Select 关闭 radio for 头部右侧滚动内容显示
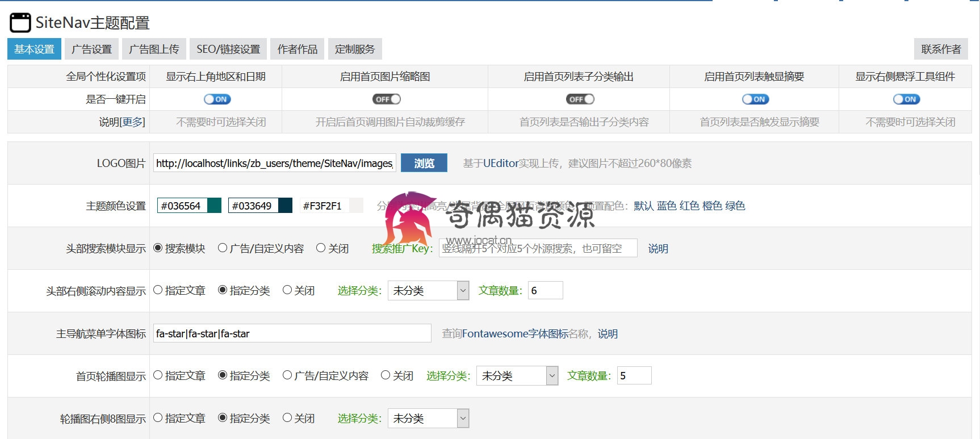 coord(287,290)
